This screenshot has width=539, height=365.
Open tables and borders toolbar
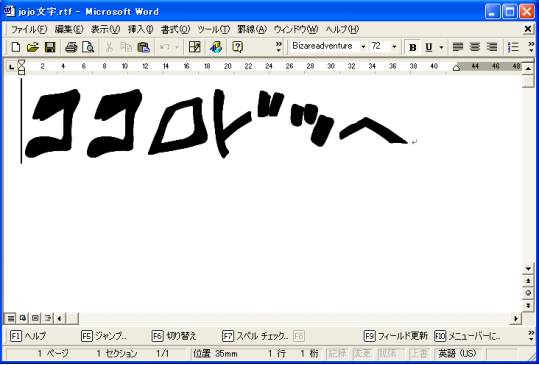coord(195,47)
